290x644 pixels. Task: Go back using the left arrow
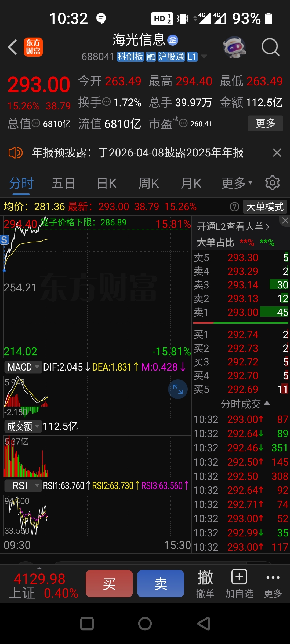(x=12, y=47)
